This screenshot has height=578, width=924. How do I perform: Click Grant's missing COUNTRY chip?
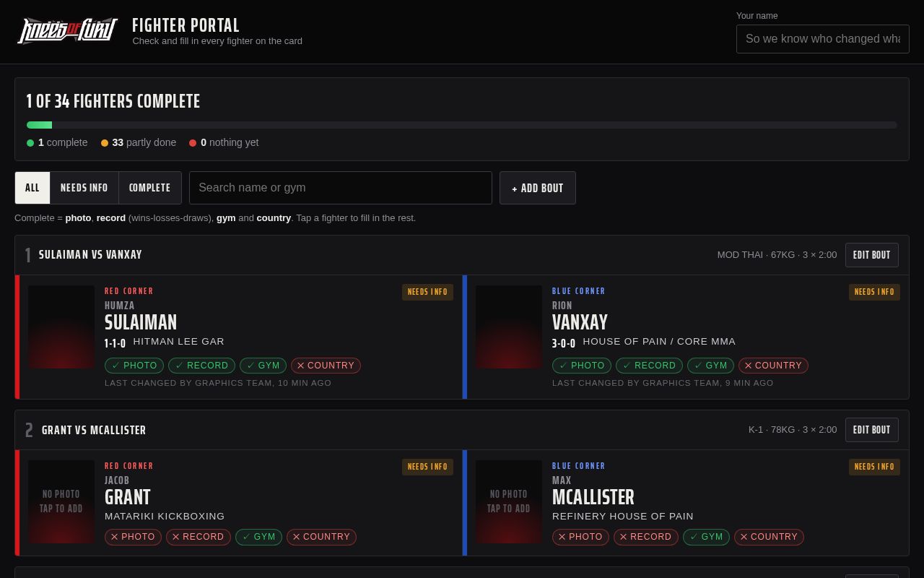click(321, 537)
